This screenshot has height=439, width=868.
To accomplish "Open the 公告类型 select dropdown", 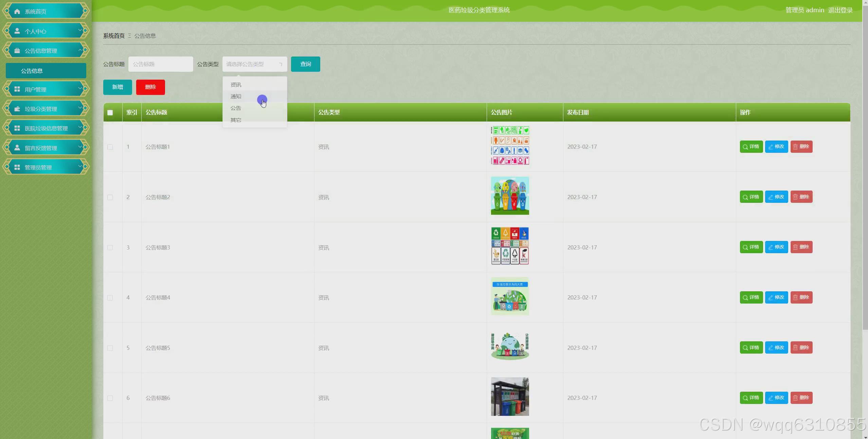I will coord(255,64).
